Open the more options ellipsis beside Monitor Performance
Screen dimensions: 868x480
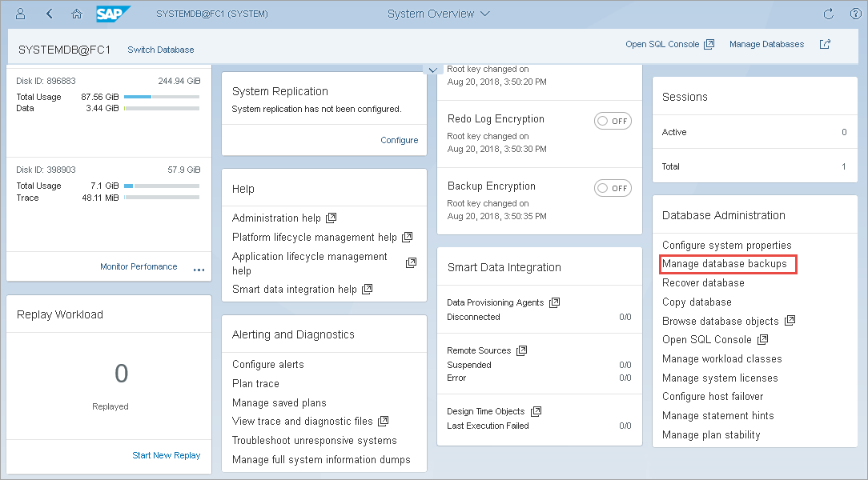pyautogui.click(x=199, y=269)
